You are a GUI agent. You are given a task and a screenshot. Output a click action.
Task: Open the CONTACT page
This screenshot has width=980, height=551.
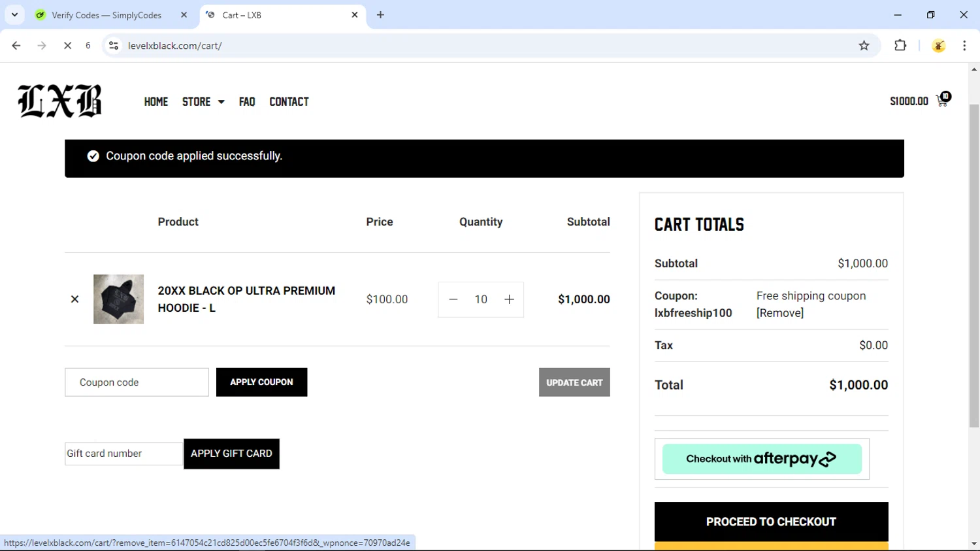(x=289, y=101)
